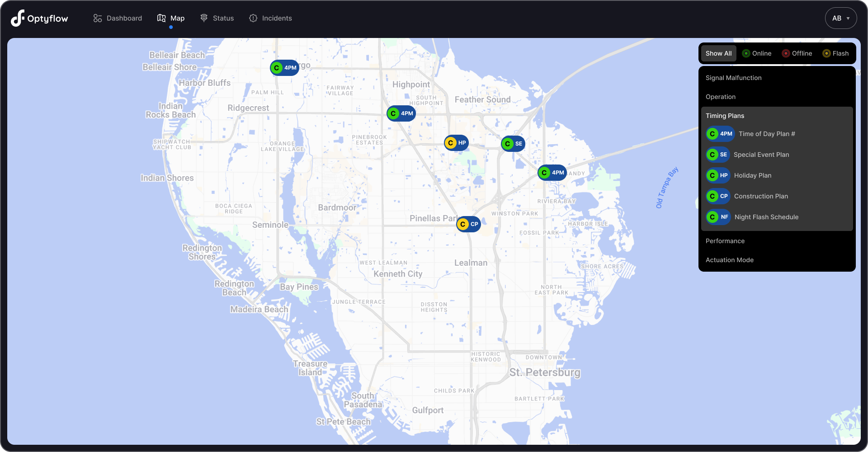The image size is (868, 452).
Task: Open the SE marker near Riviera Bay
Action: click(x=513, y=144)
